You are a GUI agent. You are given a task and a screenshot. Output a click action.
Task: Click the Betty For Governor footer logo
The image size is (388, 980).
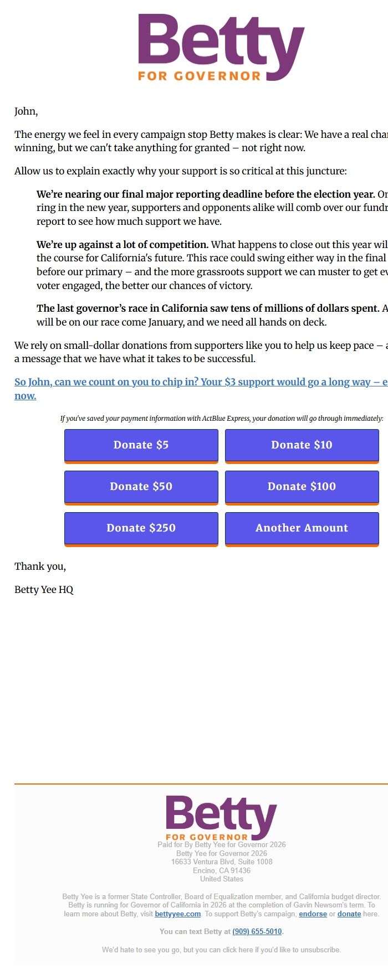click(221, 818)
